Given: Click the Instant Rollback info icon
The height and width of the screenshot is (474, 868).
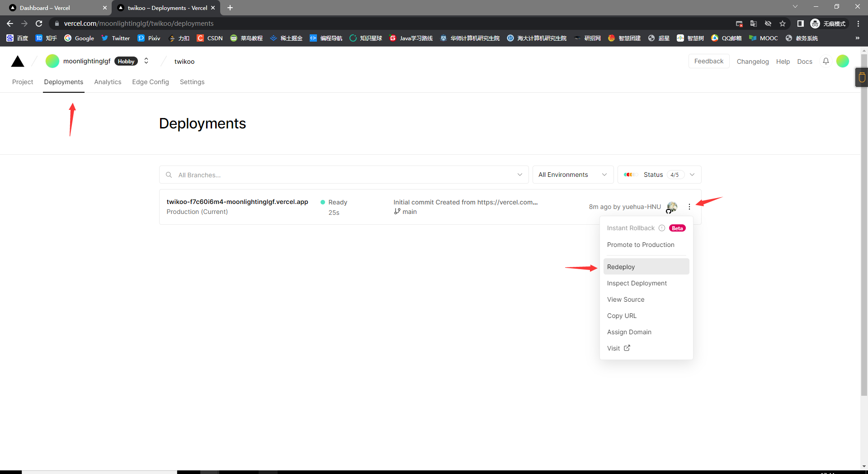Looking at the screenshot, I should (x=662, y=228).
